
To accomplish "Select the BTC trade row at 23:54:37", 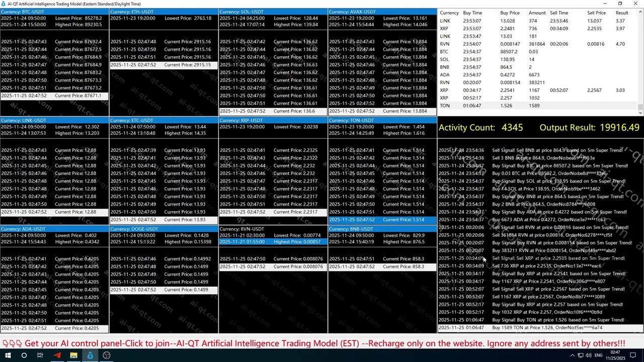I will [538, 52].
